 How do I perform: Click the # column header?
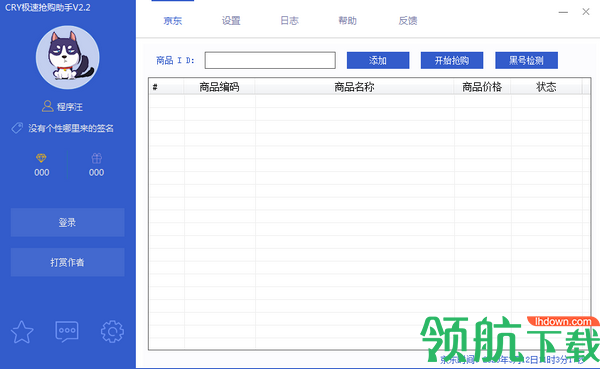point(166,87)
